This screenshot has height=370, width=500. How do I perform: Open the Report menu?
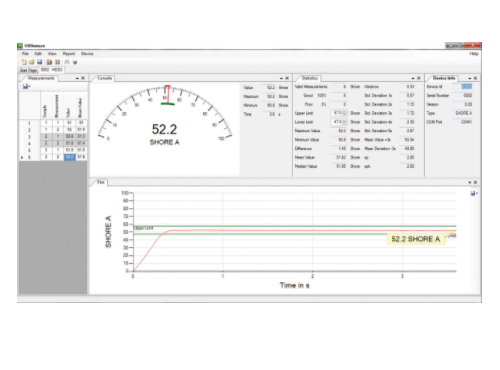69,54
